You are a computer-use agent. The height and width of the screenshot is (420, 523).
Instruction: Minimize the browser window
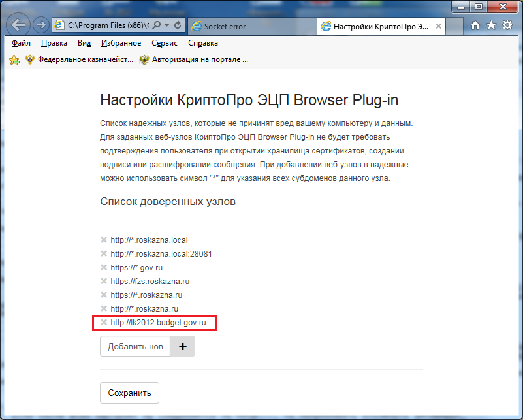(x=461, y=7)
